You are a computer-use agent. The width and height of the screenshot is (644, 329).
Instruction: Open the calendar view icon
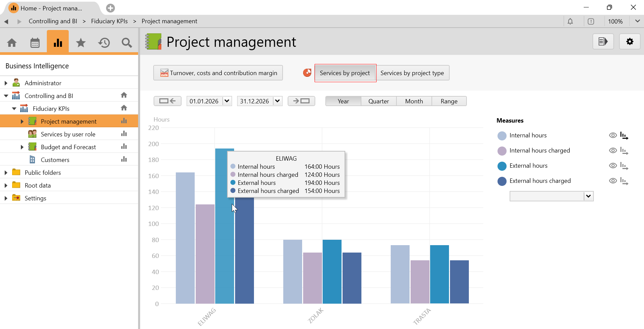pos(35,43)
